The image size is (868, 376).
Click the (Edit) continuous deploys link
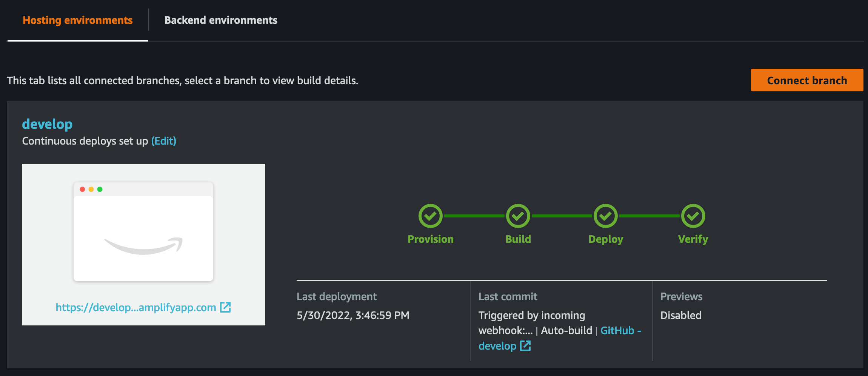(x=164, y=141)
